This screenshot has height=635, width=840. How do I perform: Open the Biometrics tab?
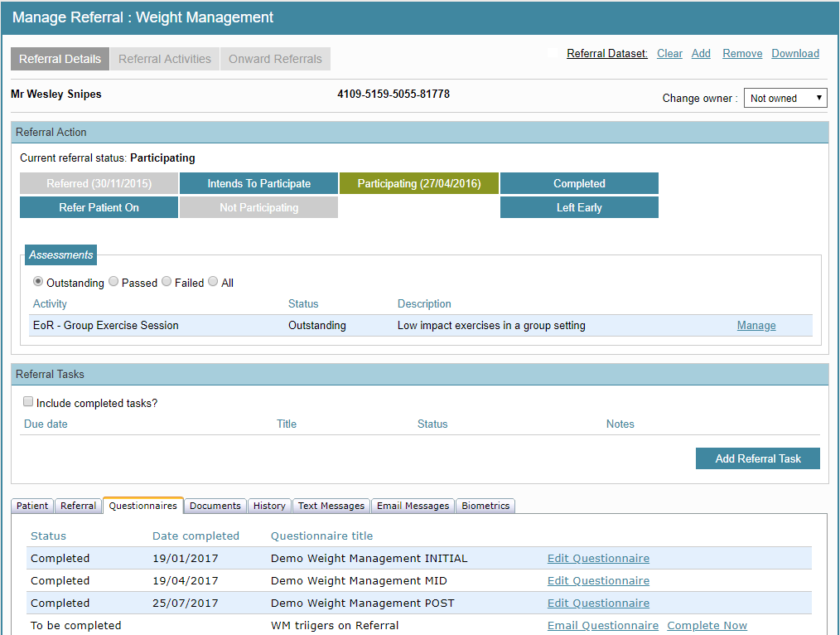pos(486,506)
